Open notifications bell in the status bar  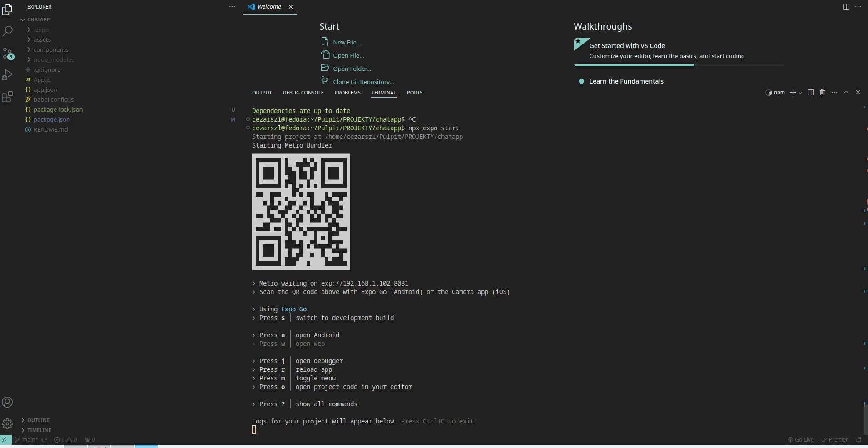point(858,439)
